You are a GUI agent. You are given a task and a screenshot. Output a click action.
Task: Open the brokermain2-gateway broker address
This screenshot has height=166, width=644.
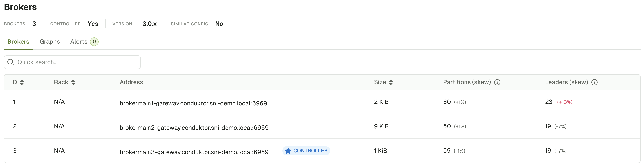click(194, 128)
